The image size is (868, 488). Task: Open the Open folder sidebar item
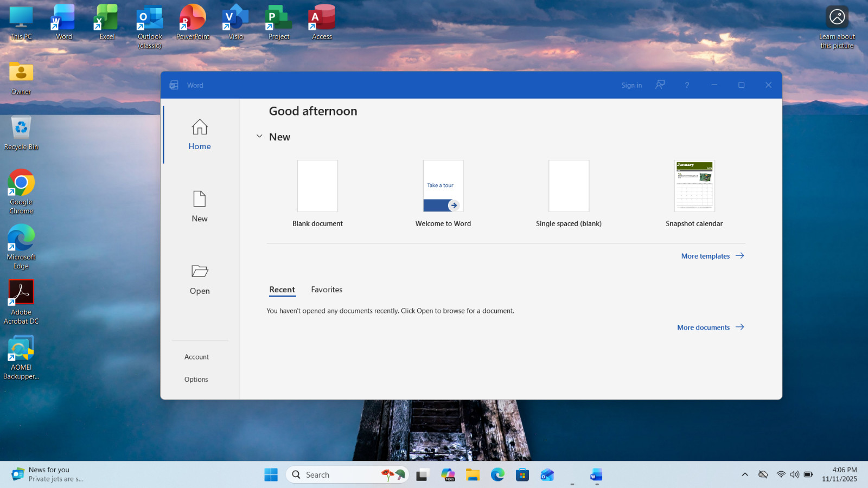click(200, 279)
